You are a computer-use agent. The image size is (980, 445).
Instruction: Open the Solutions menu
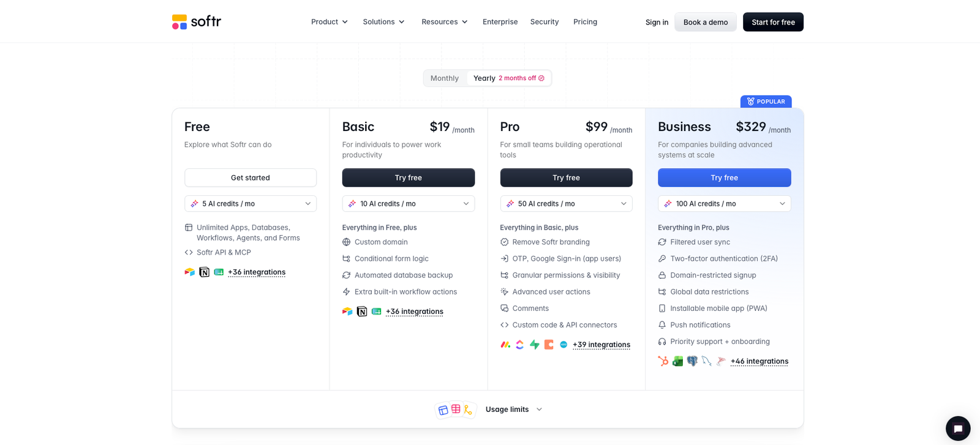click(x=383, y=22)
